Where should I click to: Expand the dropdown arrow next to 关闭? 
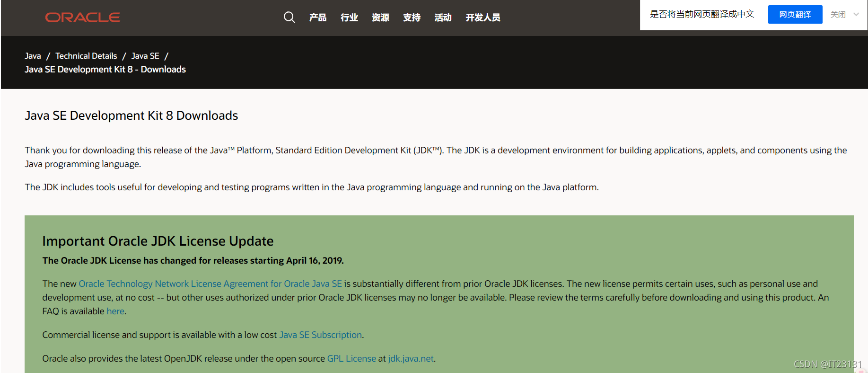click(856, 15)
